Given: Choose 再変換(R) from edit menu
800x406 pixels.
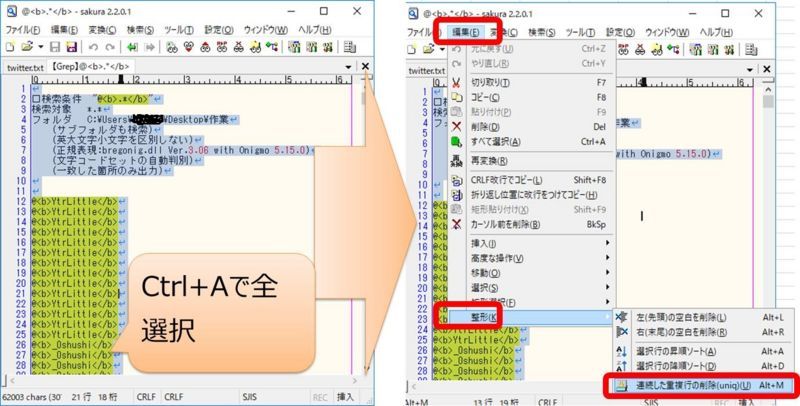Looking at the screenshot, I should (532, 161).
